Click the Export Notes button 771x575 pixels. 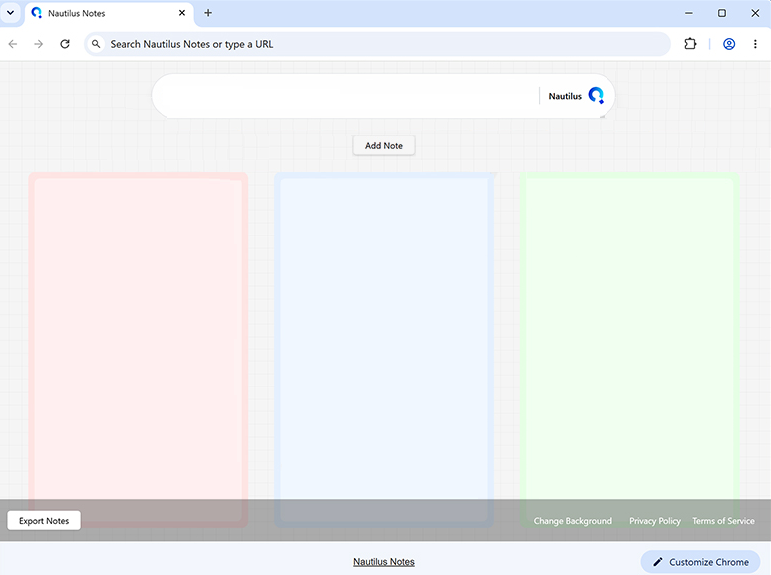tap(44, 520)
